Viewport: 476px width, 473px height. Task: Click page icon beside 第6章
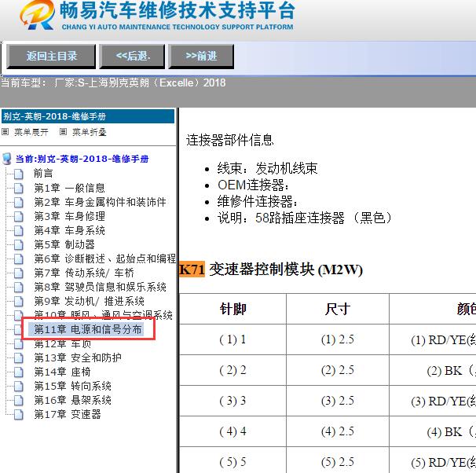tap(19, 259)
